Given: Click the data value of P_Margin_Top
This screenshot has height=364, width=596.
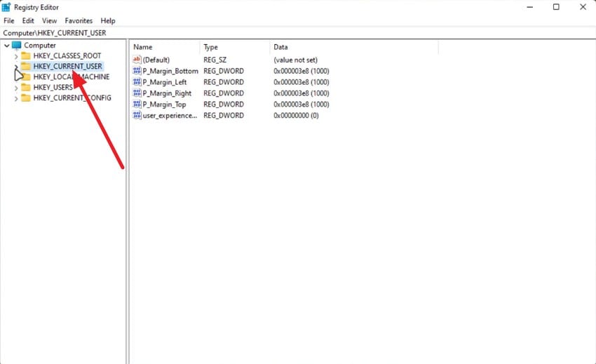Looking at the screenshot, I should [x=302, y=104].
